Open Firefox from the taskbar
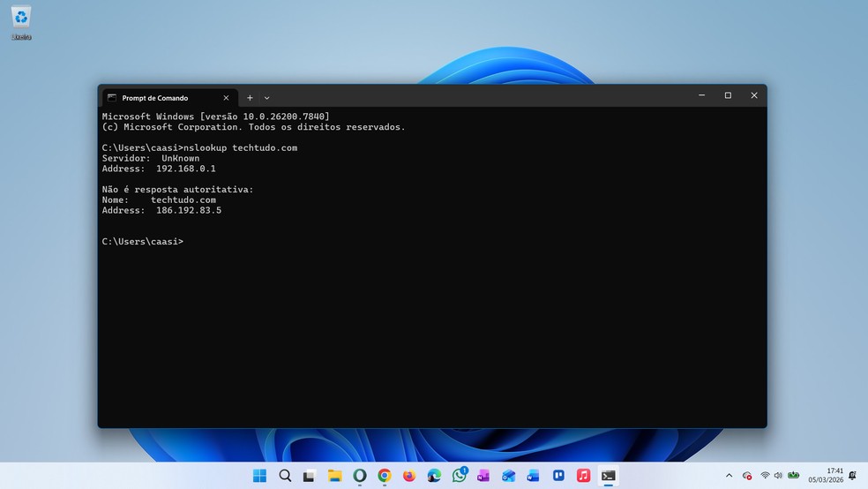Image resolution: width=868 pixels, height=489 pixels. point(409,476)
